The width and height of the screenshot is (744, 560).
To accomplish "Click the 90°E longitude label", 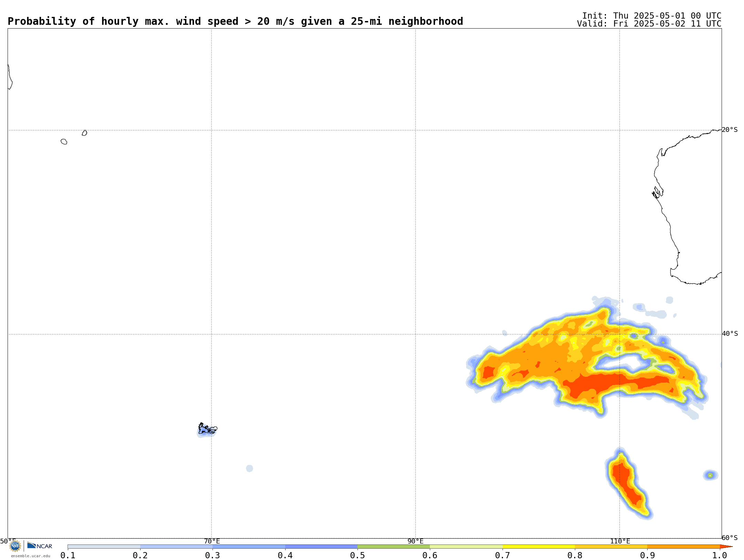I will point(415,541).
